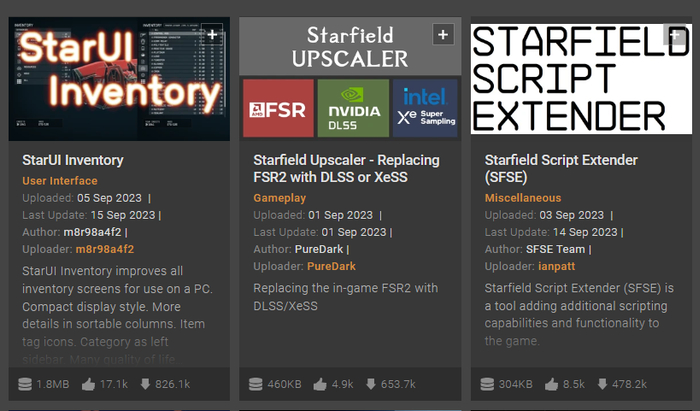Click the 826.1k downloads count
This screenshot has height=411, width=700.
[173, 384]
